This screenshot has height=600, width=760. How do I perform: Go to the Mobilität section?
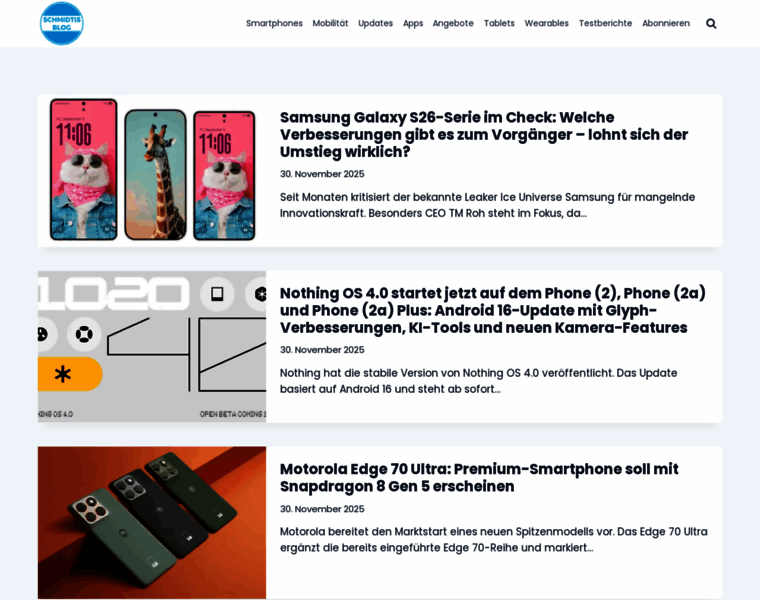click(330, 23)
